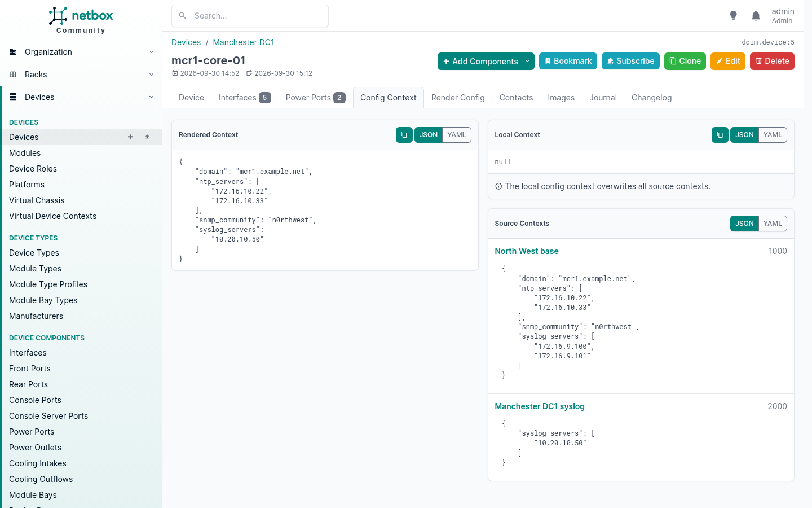Click the search magnifier icon
Image resolution: width=812 pixels, height=508 pixels.
point(183,16)
